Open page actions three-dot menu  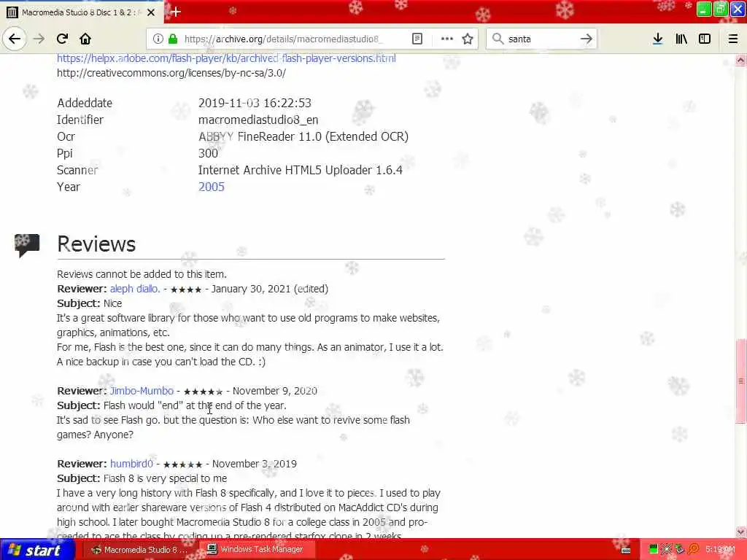click(447, 39)
